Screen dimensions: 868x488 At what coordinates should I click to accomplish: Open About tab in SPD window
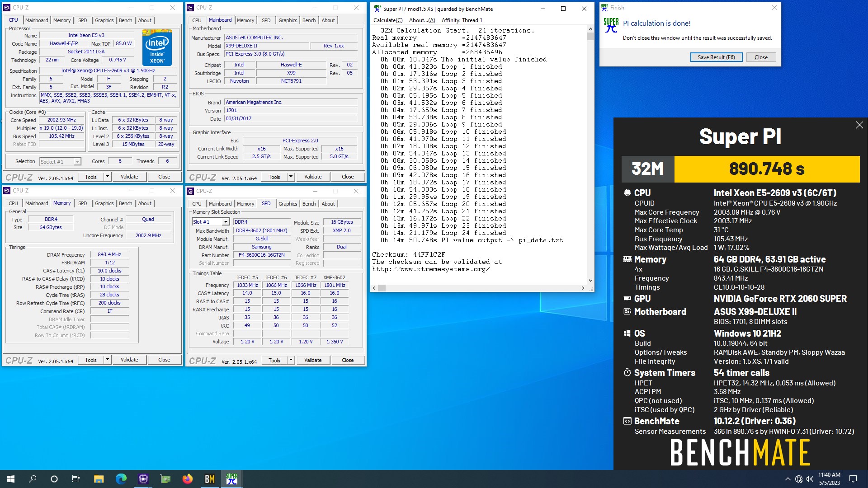coord(328,204)
